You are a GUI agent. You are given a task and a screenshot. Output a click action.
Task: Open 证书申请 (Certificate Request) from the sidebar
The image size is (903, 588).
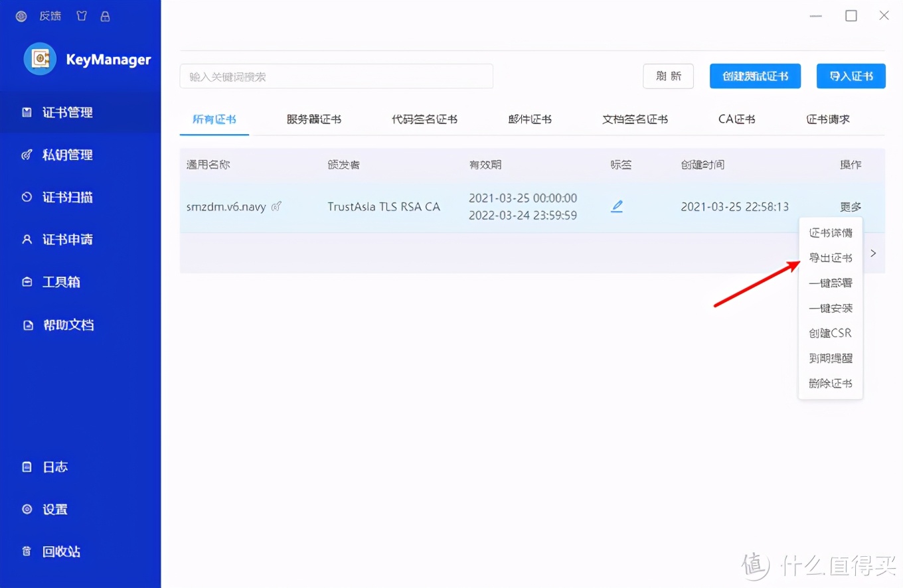67,240
